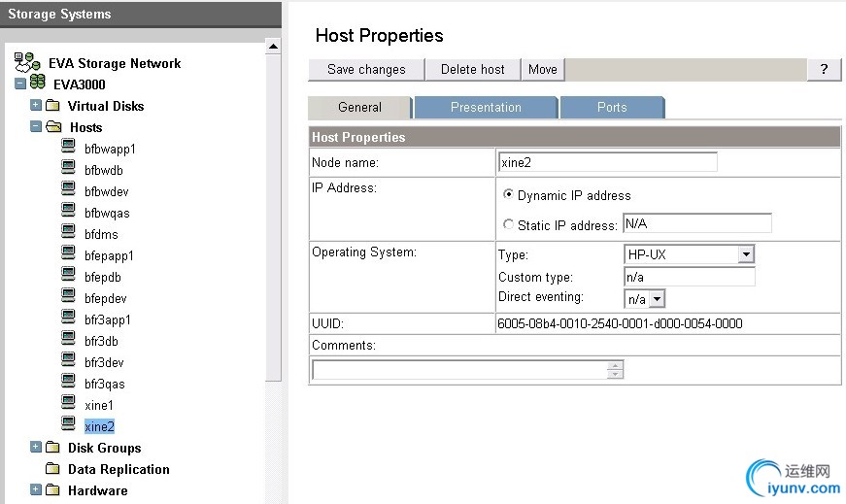The image size is (846, 504).
Task: Expand the Virtual Disks node
Action: coord(36,105)
